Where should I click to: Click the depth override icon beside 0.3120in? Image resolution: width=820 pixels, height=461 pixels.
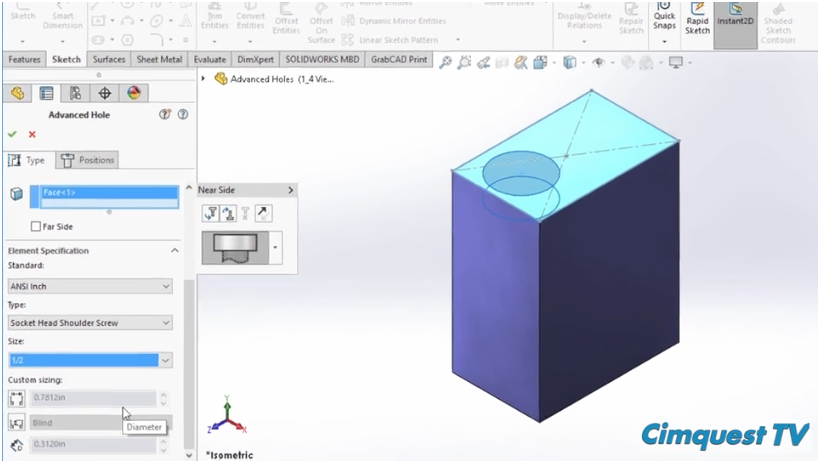[x=16, y=445]
